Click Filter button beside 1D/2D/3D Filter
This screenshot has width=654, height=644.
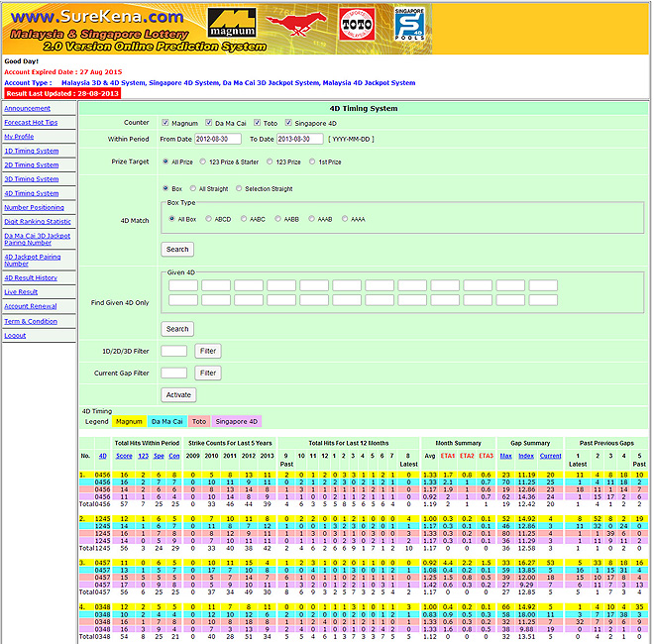(x=208, y=351)
